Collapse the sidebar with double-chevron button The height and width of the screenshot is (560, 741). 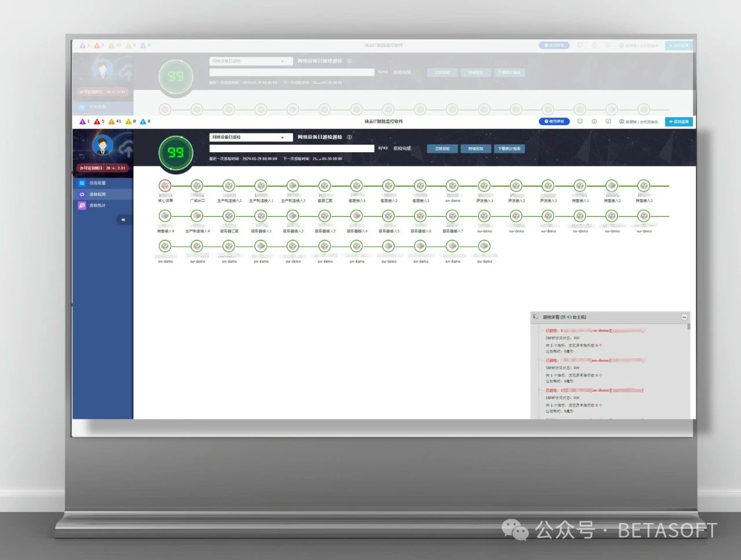[123, 220]
